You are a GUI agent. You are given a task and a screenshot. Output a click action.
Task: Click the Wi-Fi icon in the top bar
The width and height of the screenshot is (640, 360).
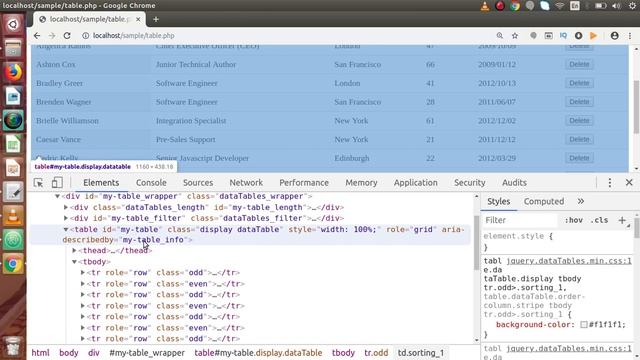tap(560, 6)
